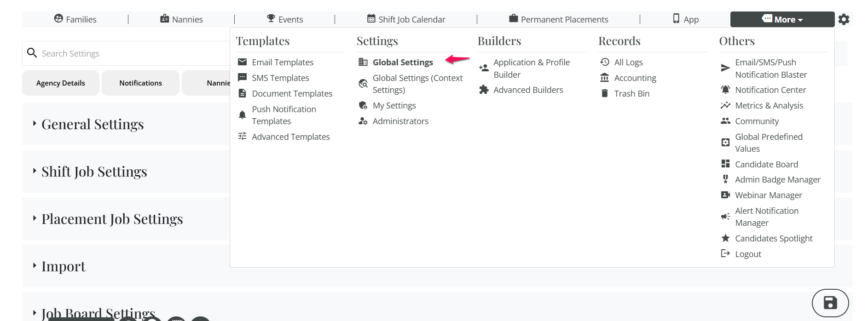Click the gear settings icon
This screenshot has width=868, height=321.
click(x=844, y=19)
